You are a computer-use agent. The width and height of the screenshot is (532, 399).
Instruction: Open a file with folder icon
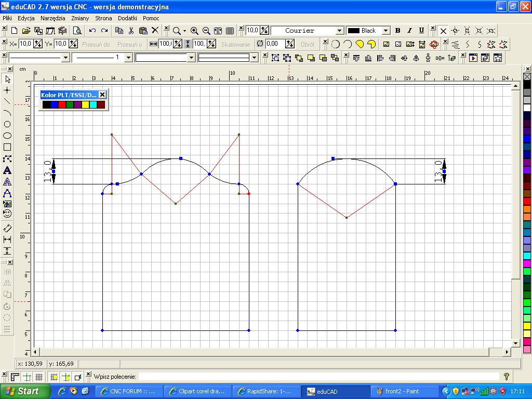coord(26,31)
